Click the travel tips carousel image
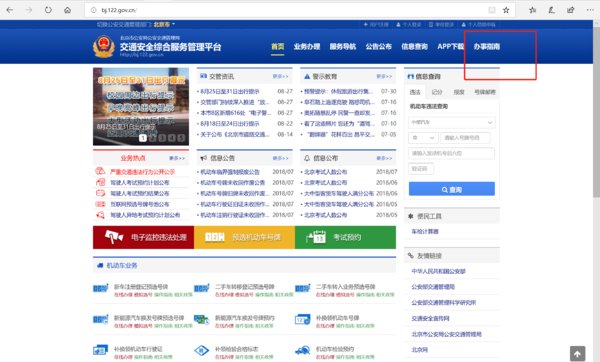The width and height of the screenshot is (600, 362). [x=141, y=106]
